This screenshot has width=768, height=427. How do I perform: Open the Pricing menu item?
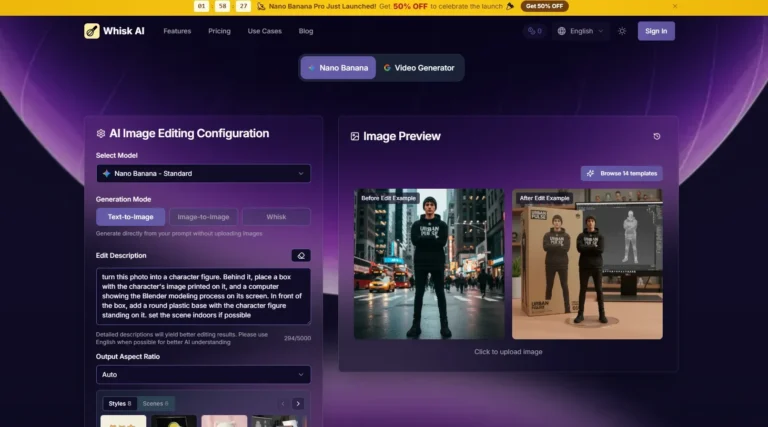tap(219, 31)
